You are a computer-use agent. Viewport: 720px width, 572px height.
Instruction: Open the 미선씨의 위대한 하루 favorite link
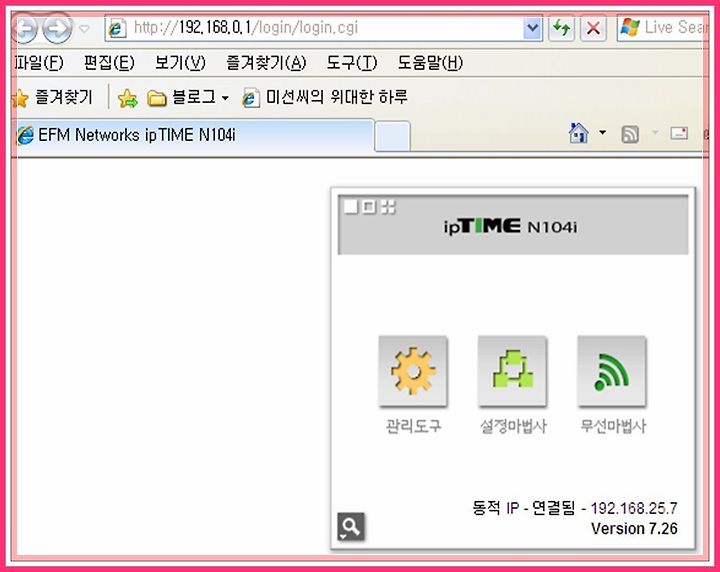coord(325,97)
